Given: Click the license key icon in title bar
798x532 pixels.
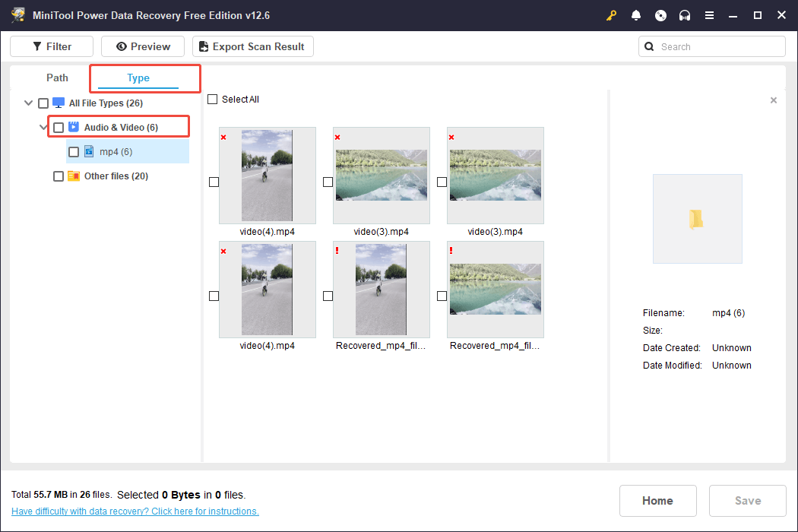Looking at the screenshot, I should tap(612, 14).
